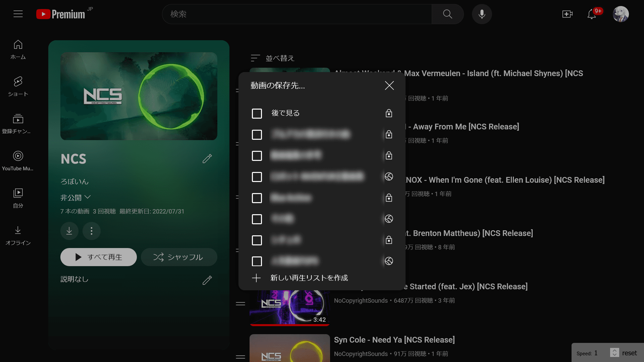
Task: Open 登録チャンネル subscriptions in sidebar
Action: [18, 124]
